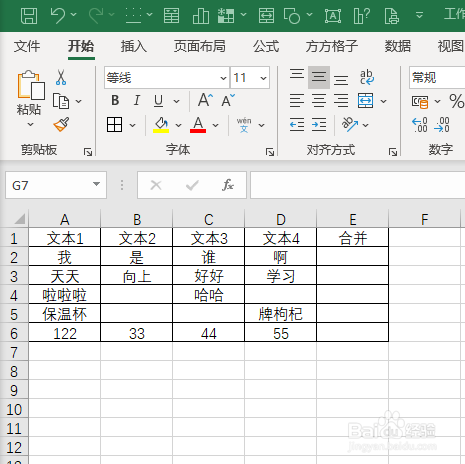Select row 4 header
465x464 pixels.
pos(14,295)
